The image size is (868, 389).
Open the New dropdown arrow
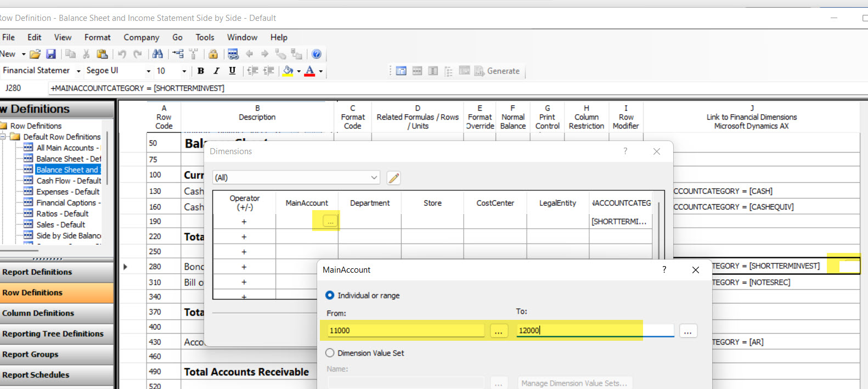click(24, 54)
